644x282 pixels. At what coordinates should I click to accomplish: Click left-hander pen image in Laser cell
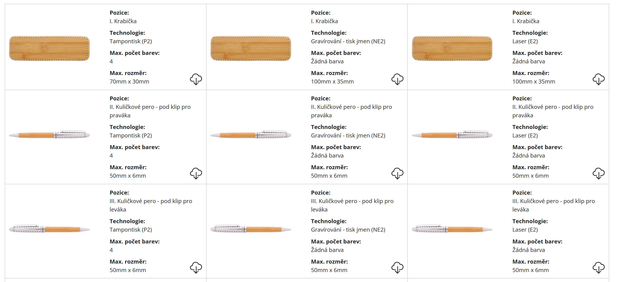click(x=452, y=229)
